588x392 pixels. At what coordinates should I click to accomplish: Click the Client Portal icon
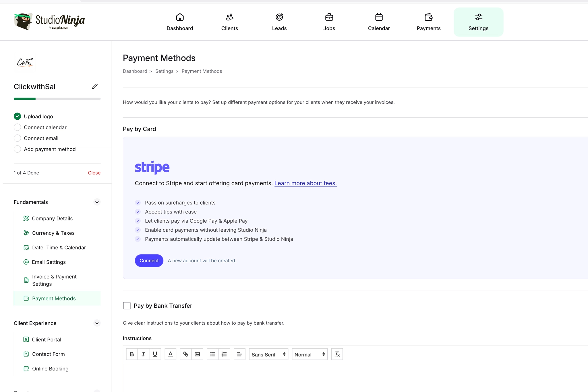click(x=26, y=339)
